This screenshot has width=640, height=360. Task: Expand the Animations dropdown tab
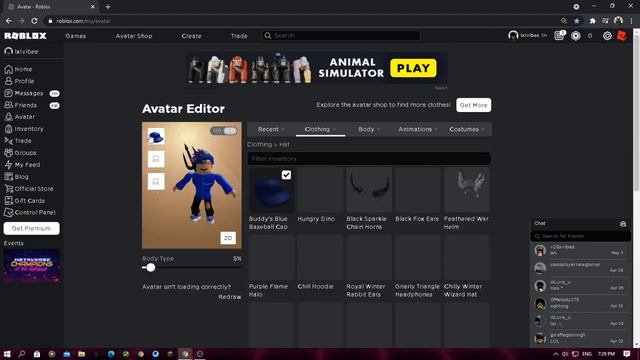point(418,129)
